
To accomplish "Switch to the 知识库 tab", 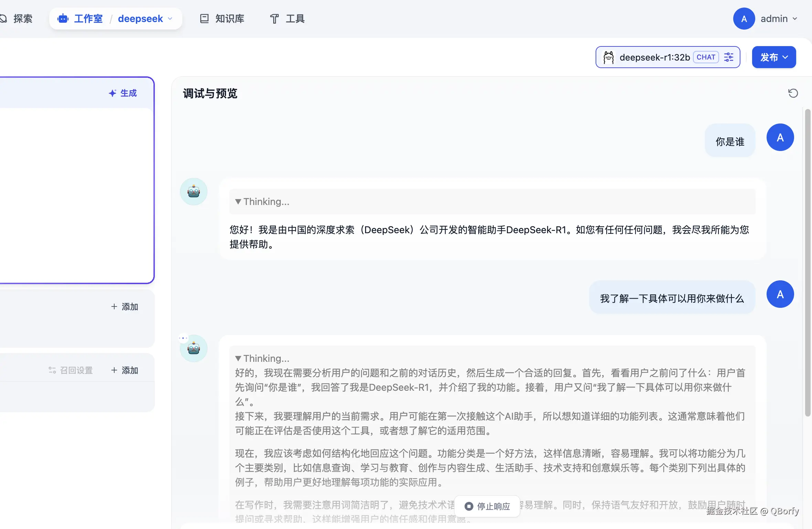I will (229, 19).
